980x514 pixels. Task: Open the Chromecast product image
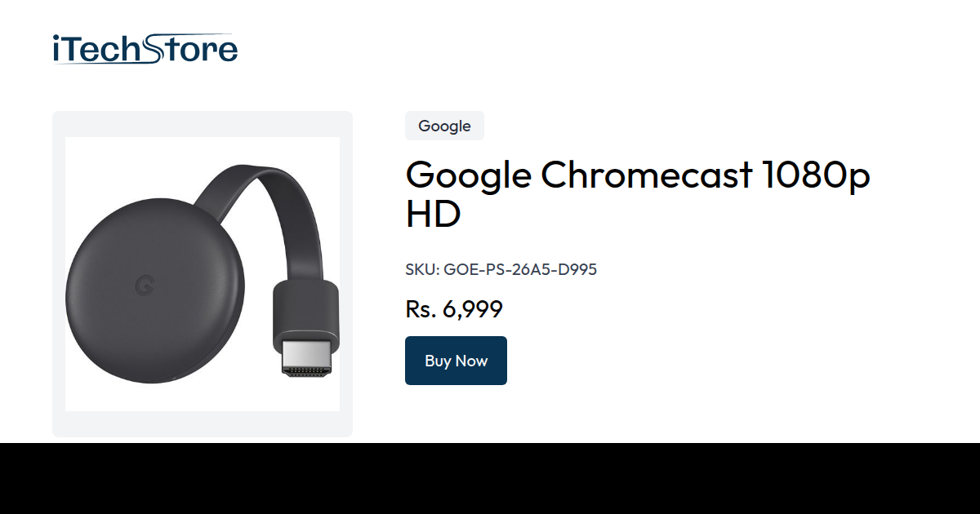coord(203,274)
